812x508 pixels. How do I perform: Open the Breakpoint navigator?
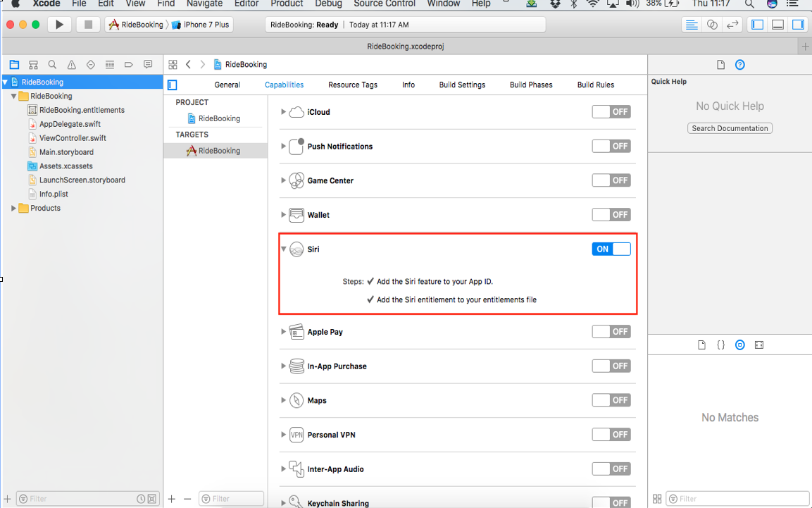tap(129, 65)
